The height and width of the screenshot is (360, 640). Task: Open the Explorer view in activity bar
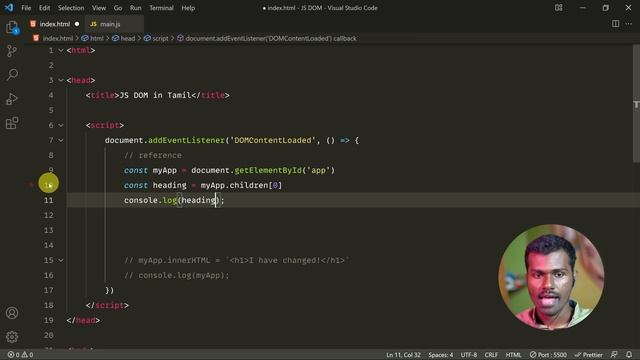pos(12,28)
